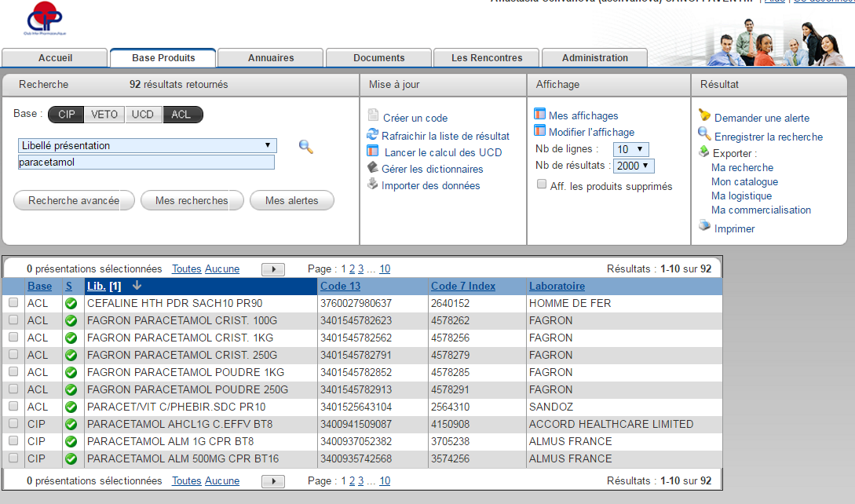Open the Les Rencontres tab
855x504 pixels.
487,58
